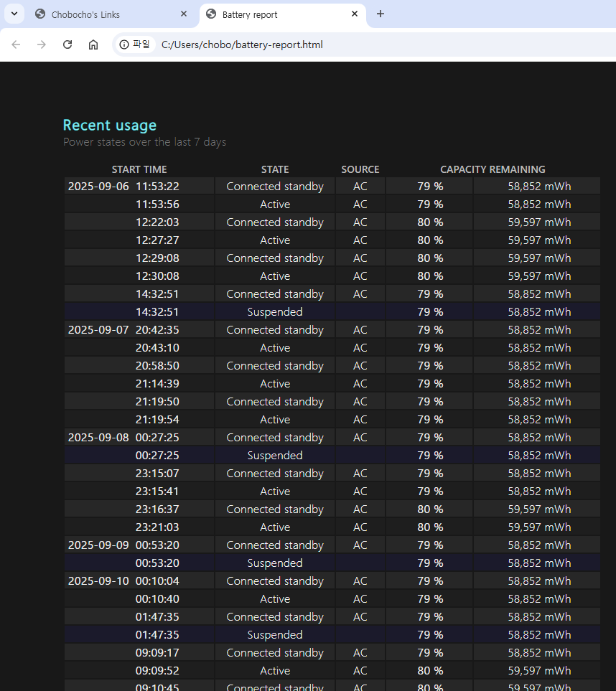
Task: Click 80 % in the 12:30:08 row
Action: (430, 276)
